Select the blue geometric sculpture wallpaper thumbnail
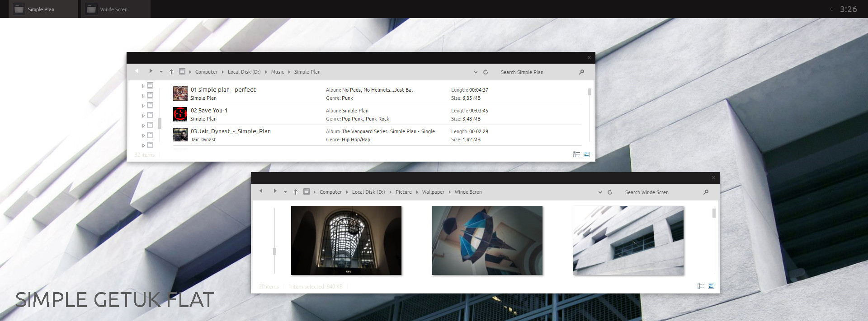The width and height of the screenshot is (868, 321). 487,241
